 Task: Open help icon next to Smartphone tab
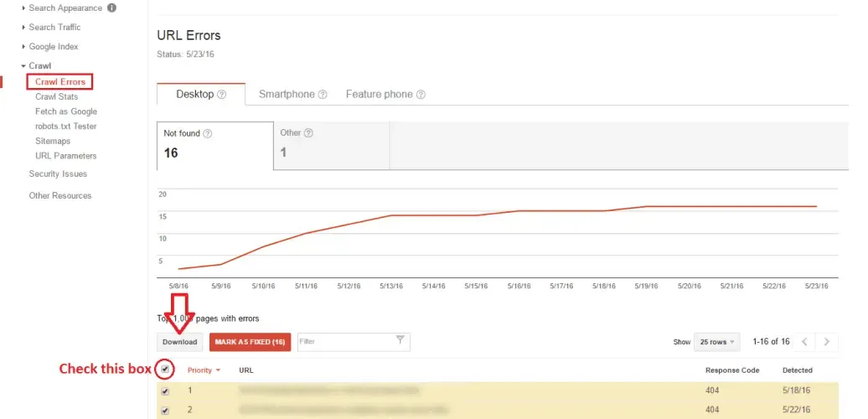click(323, 95)
